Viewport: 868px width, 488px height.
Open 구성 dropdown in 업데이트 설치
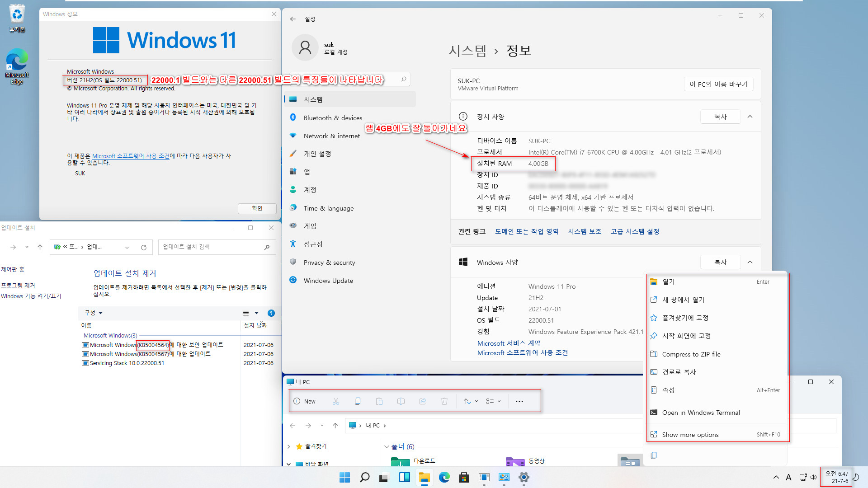tap(93, 313)
